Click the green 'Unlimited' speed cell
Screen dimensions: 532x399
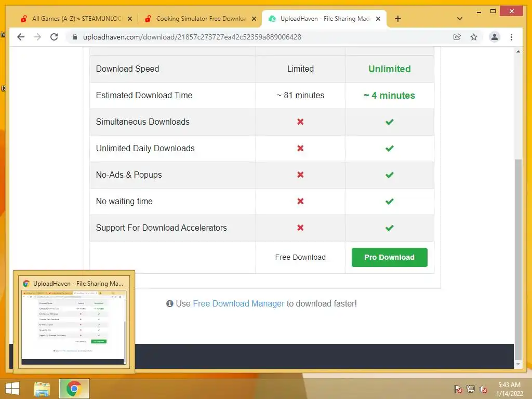pyautogui.click(x=390, y=69)
